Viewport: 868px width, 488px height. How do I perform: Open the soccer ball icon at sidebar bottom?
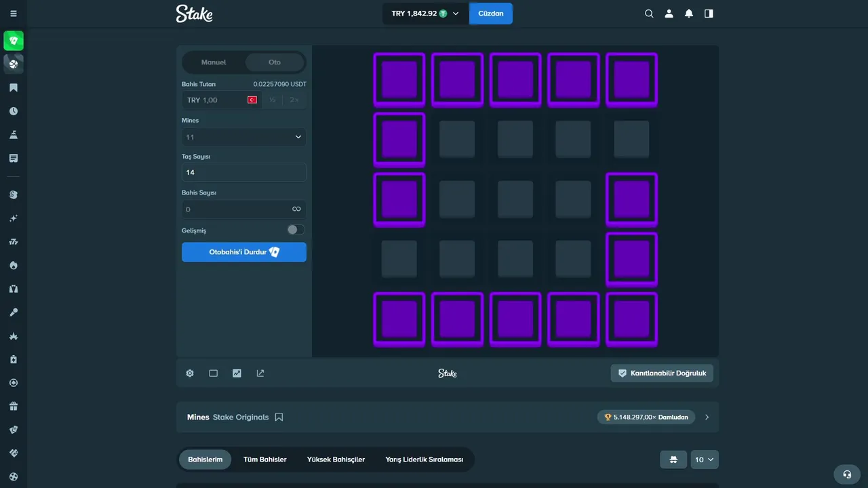tap(14, 476)
